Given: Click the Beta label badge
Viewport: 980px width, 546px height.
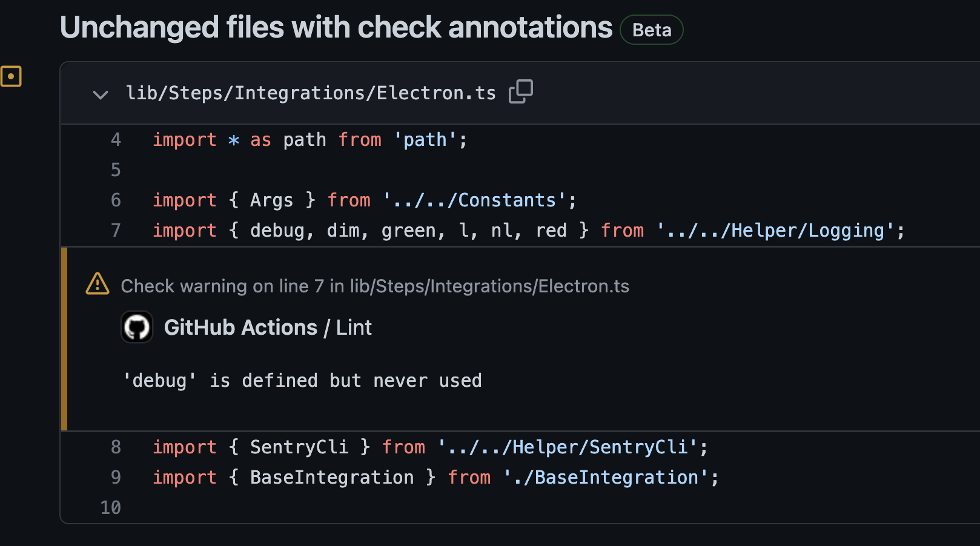Looking at the screenshot, I should pyautogui.click(x=652, y=30).
